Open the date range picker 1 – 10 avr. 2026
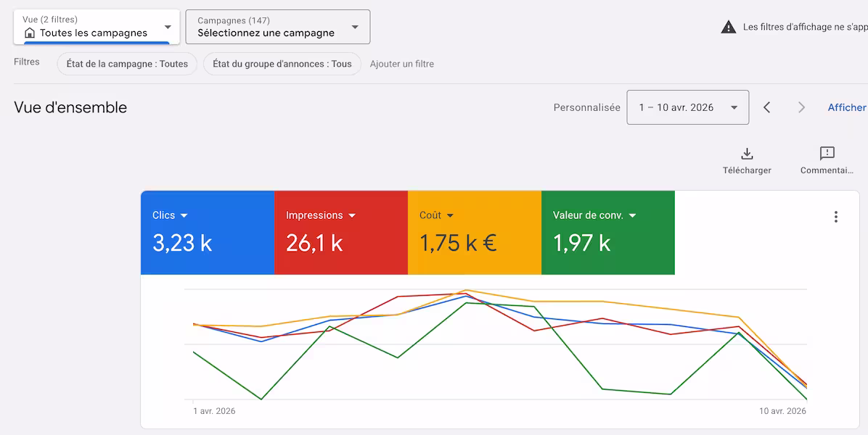The image size is (868, 435). pos(687,107)
